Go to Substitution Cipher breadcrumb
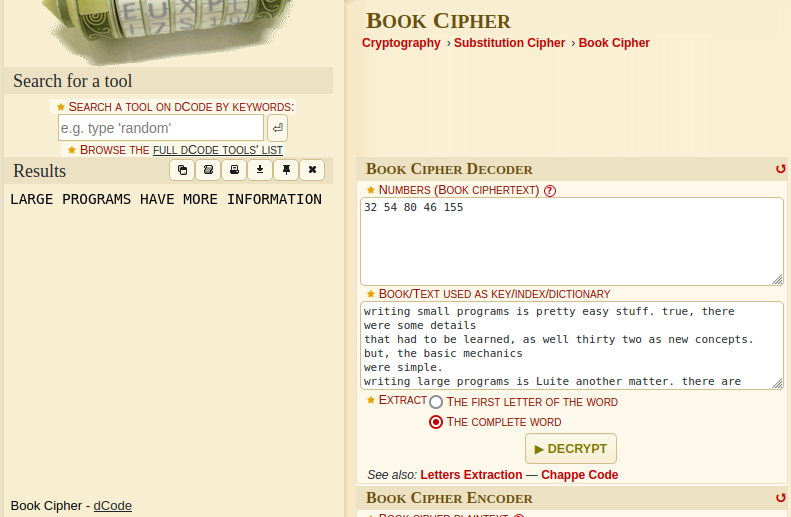 pos(509,43)
